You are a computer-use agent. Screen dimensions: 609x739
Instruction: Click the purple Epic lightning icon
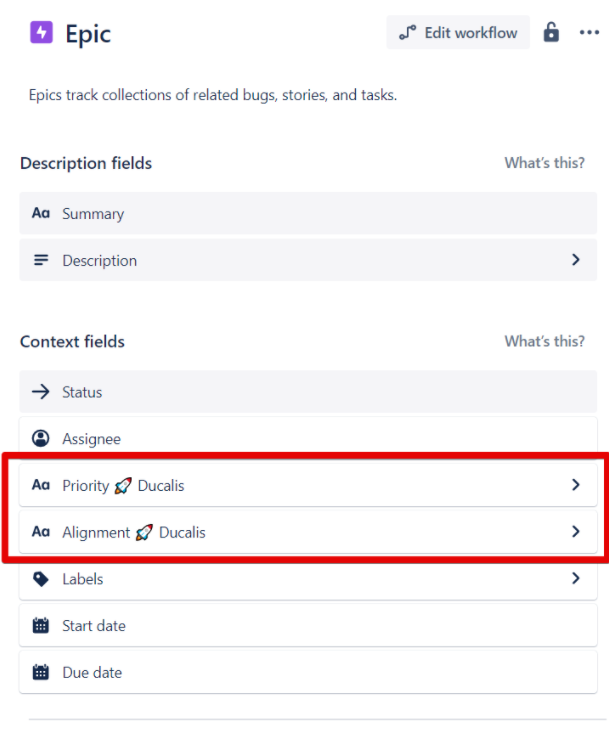pyautogui.click(x=41, y=33)
